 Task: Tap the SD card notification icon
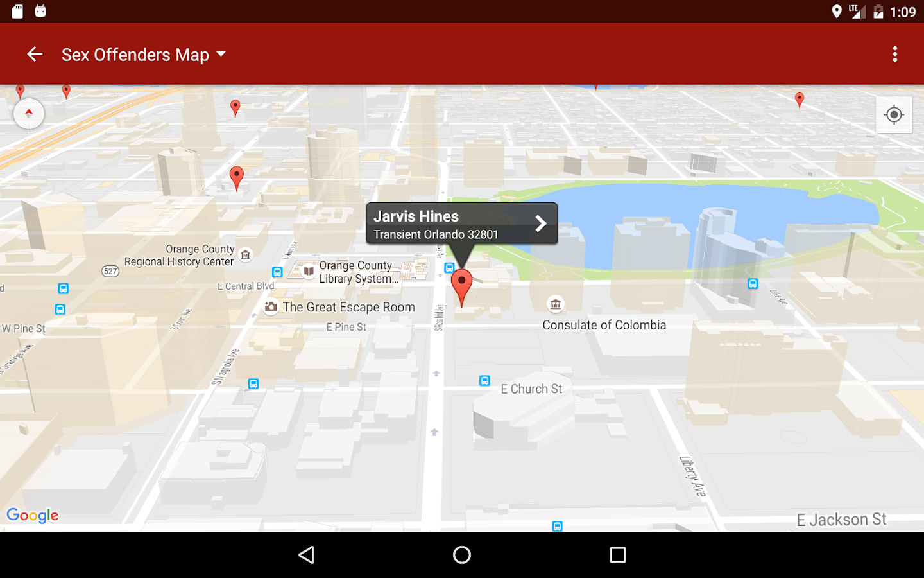(x=17, y=11)
